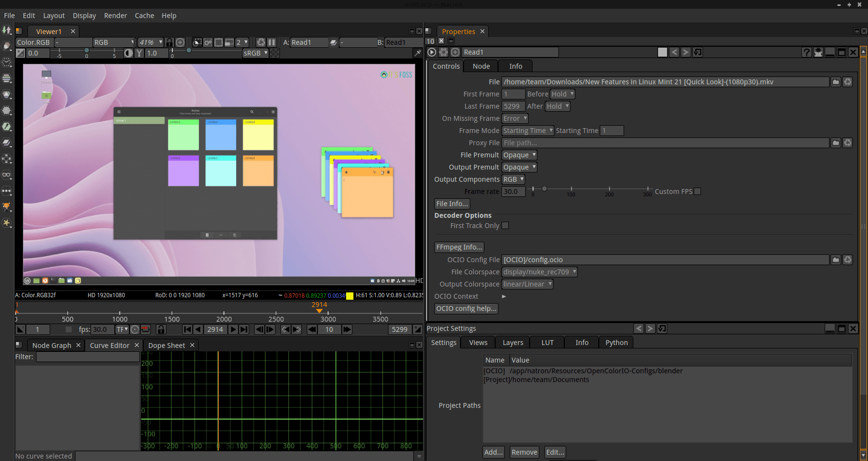Pause viewer updates

272,42
